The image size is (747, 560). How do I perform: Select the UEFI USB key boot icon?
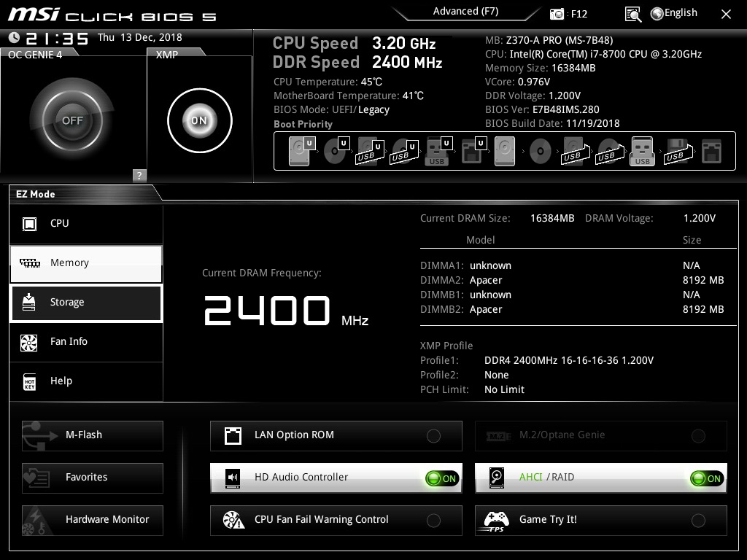[438, 152]
